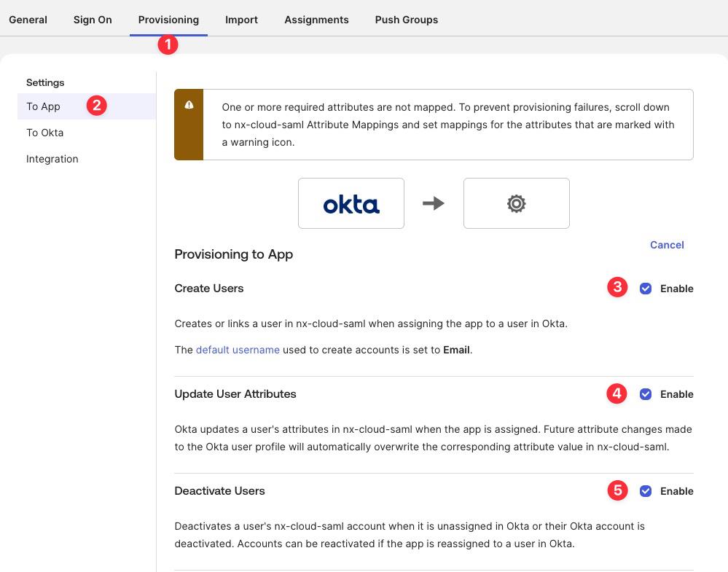Image resolution: width=728 pixels, height=572 pixels.
Task: Switch to the Sign On tab
Action: tap(92, 20)
